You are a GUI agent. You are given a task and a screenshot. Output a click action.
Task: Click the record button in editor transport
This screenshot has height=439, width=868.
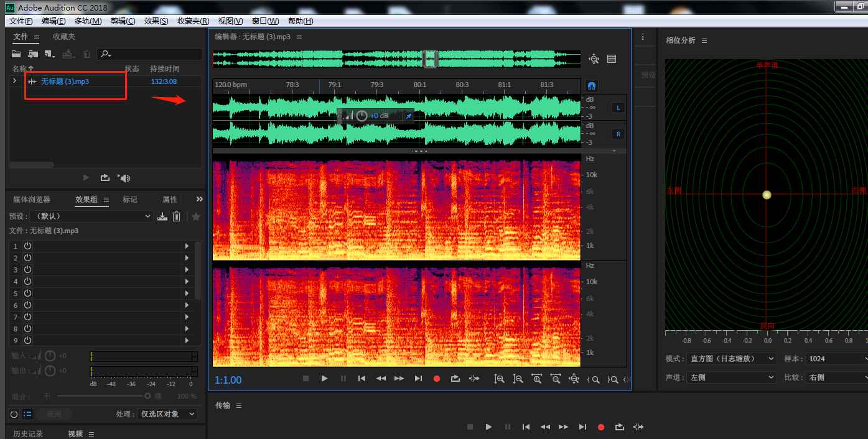(x=437, y=378)
